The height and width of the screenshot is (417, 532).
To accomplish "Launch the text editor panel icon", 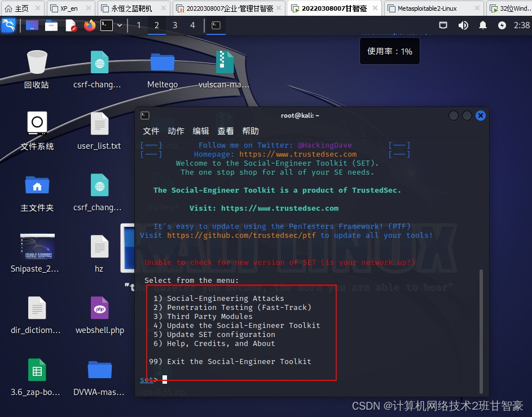I will point(71,25).
